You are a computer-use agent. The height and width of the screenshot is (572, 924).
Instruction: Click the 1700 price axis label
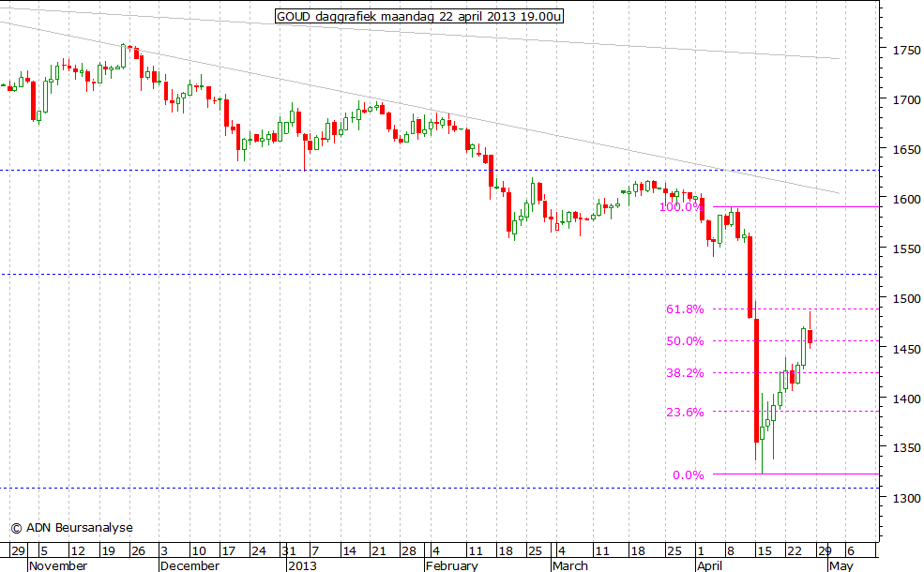point(906,99)
